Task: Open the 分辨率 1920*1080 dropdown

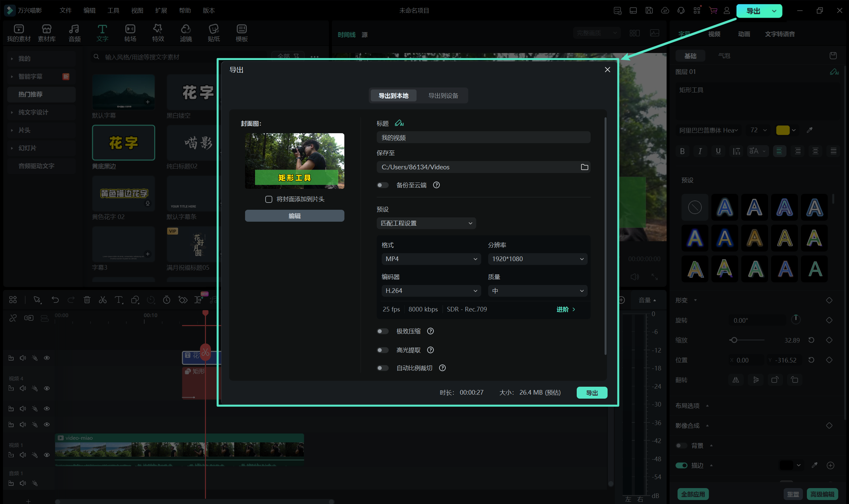Action: click(x=537, y=259)
